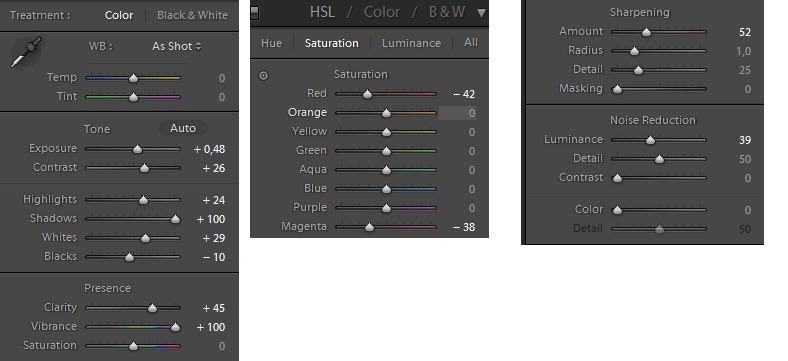
Task: Click the Blacks value −10
Action: click(214, 257)
